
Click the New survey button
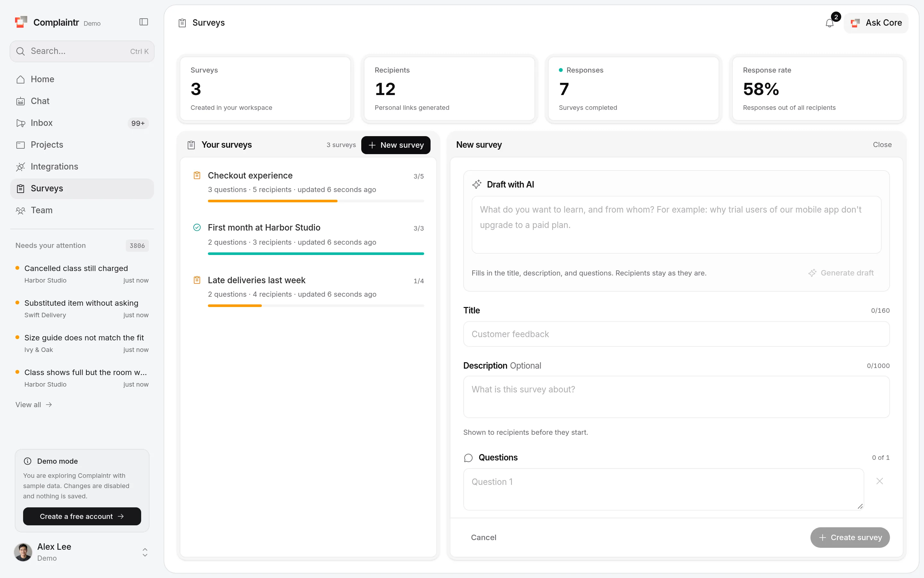(396, 145)
